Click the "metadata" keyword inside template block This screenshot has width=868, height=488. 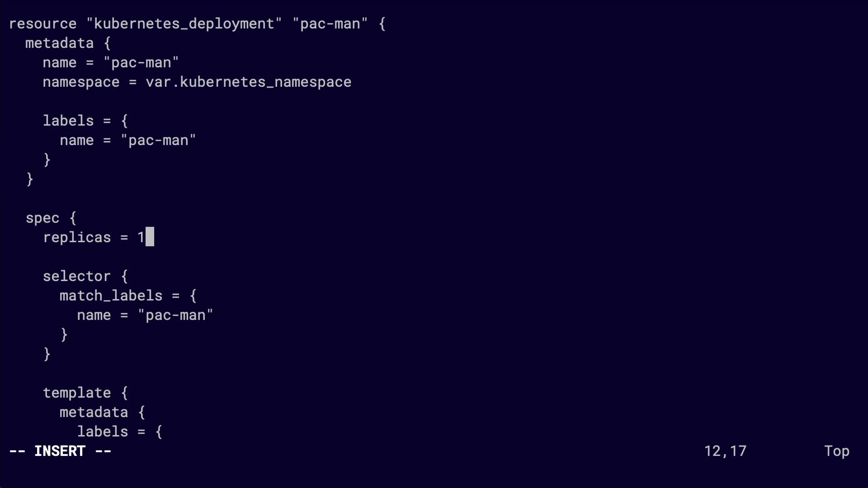pyautogui.click(x=94, y=412)
